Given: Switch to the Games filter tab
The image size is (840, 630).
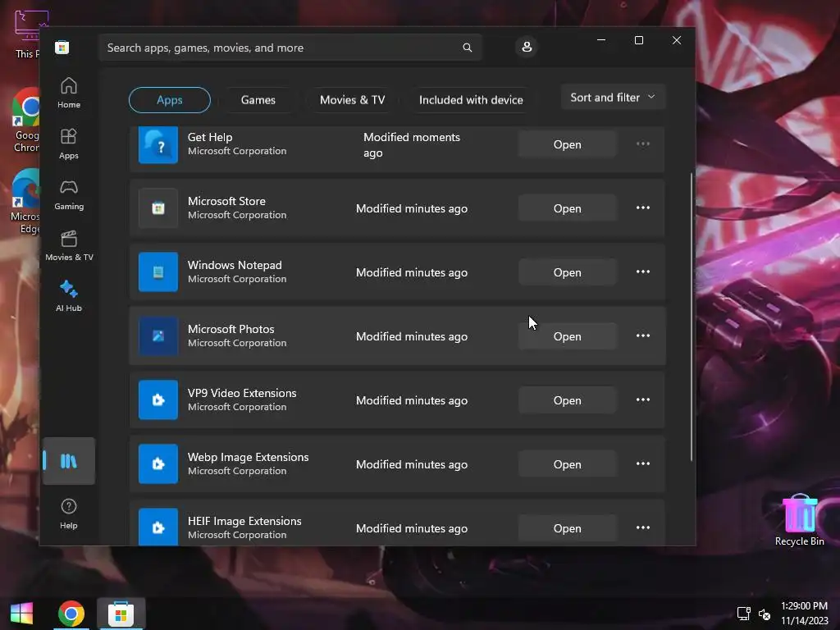Looking at the screenshot, I should tap(258, 100).
